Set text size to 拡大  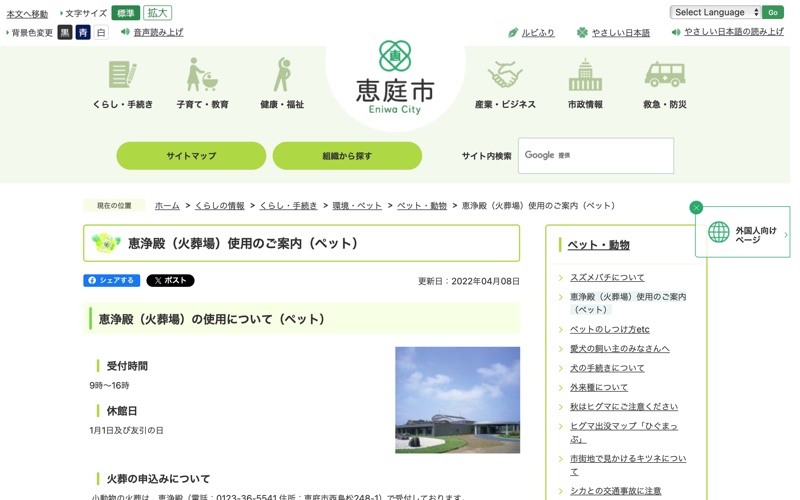coord(157,13)
